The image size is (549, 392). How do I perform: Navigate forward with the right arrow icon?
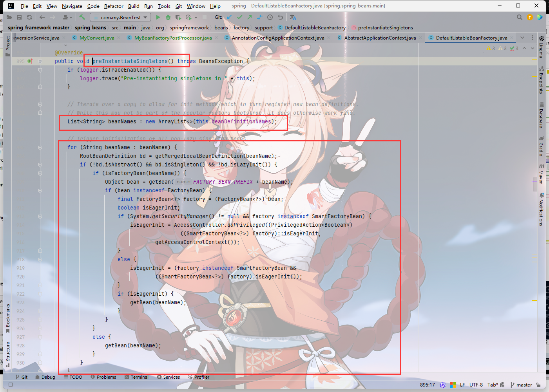(53, 17)
